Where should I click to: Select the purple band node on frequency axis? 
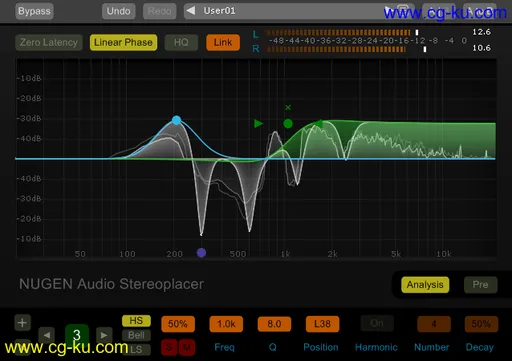click(201, 253)
